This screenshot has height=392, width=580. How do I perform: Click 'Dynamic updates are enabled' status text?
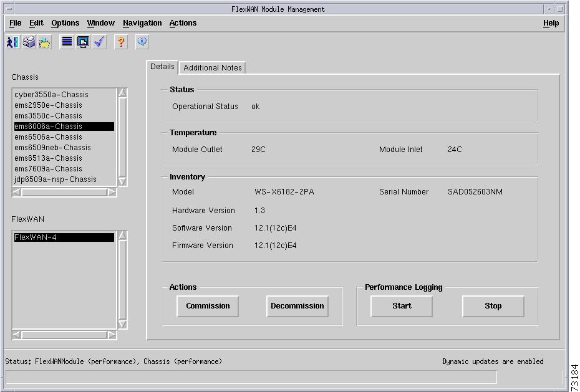(493, 361)
